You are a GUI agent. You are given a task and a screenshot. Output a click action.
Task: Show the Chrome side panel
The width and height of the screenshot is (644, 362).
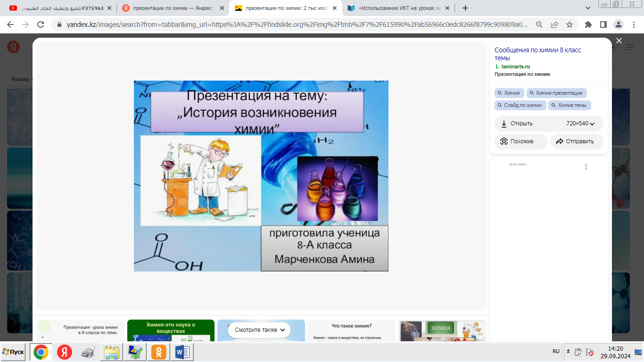pyautogui.click(x=603, y=25)
